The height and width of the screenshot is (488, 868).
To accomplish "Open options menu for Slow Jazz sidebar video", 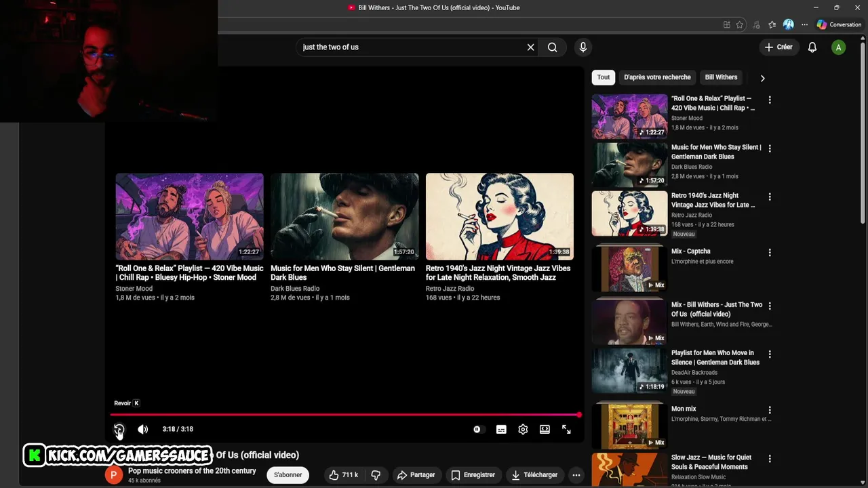I will 770,459.
